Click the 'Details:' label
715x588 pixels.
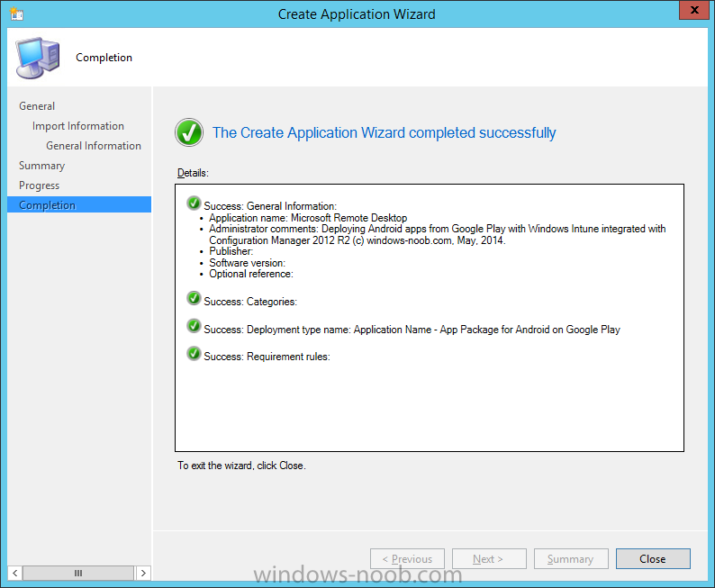193,173
